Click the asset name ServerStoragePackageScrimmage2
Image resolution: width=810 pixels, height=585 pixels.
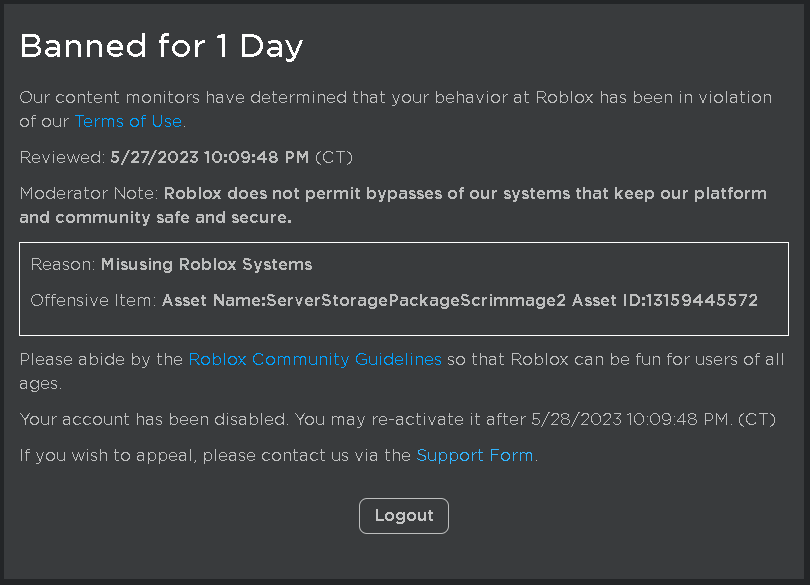click(416, 300)
